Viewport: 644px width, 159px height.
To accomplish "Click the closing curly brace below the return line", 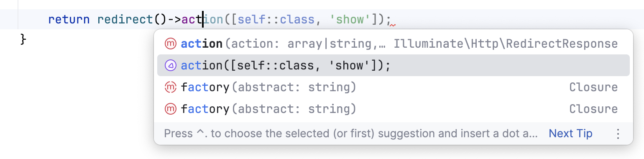I will [23, 40].
